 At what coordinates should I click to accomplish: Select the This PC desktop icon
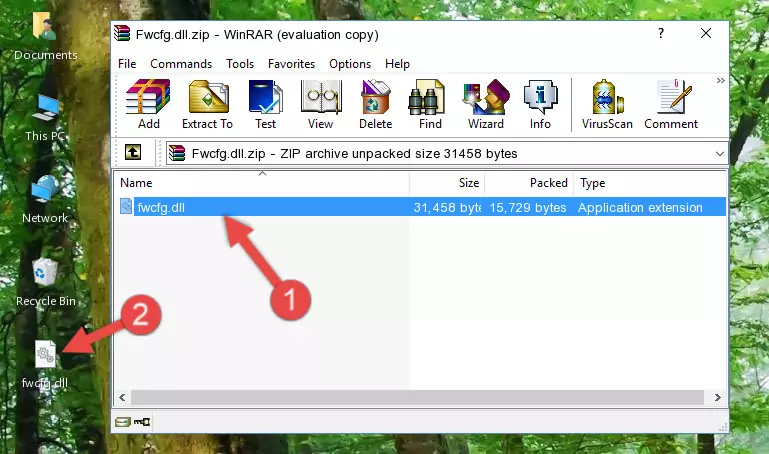46,119
